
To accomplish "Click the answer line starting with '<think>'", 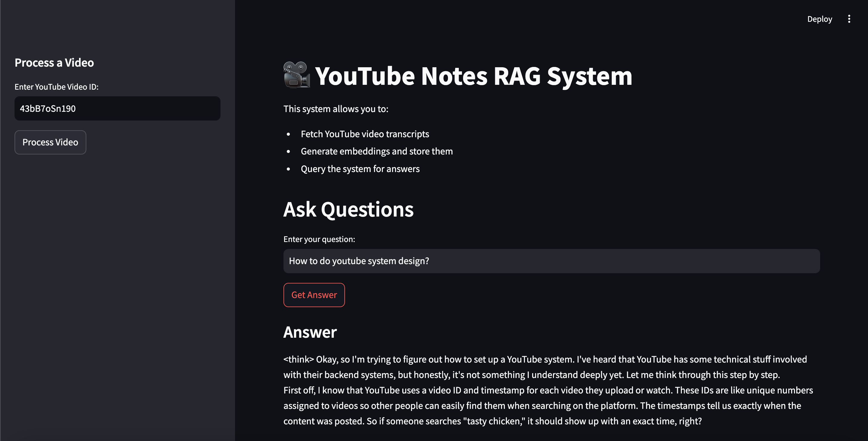I will point(545,360).
